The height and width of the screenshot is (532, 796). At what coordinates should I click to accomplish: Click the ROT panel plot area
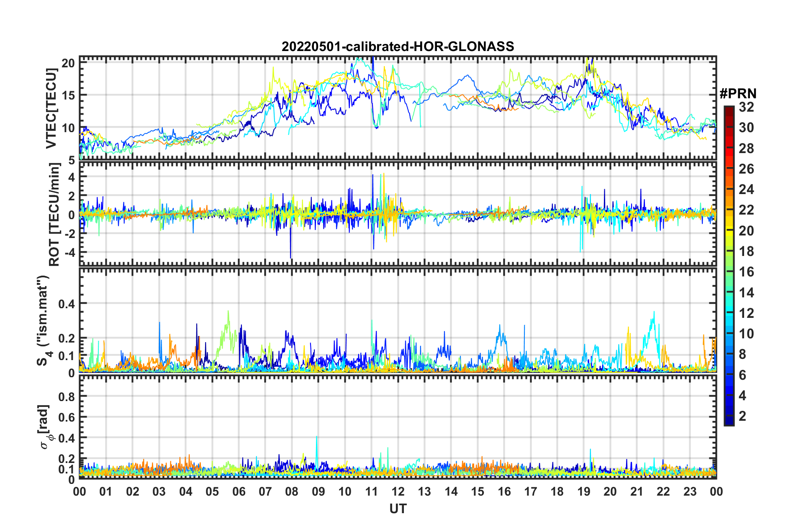[x=398, y=214]
